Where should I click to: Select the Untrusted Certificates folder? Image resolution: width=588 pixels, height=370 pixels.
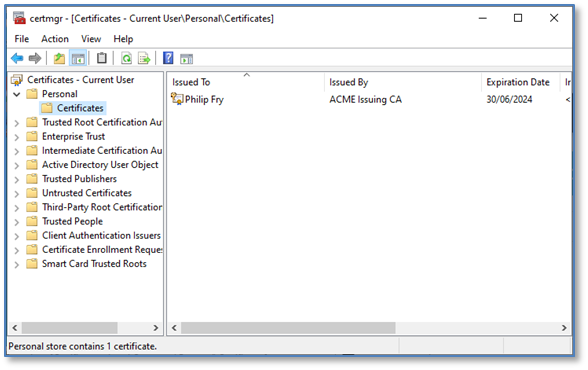(x=87, y=193)
